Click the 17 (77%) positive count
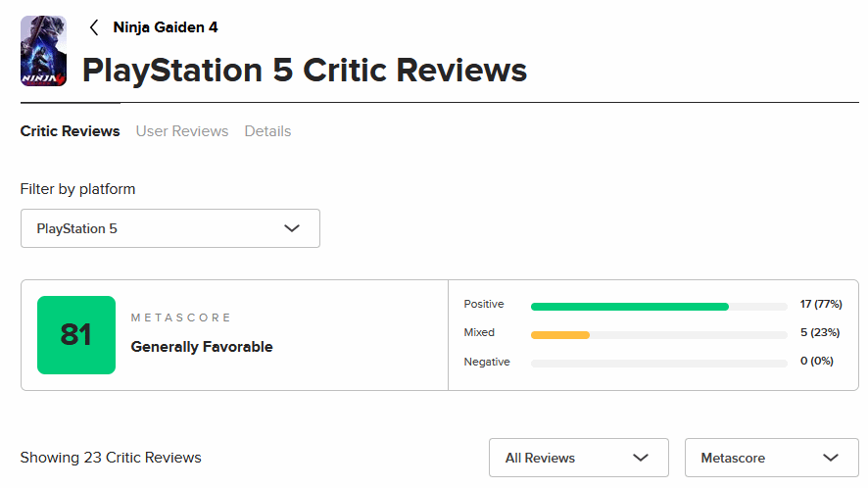The image size is (868, 488). pos(820,305)
